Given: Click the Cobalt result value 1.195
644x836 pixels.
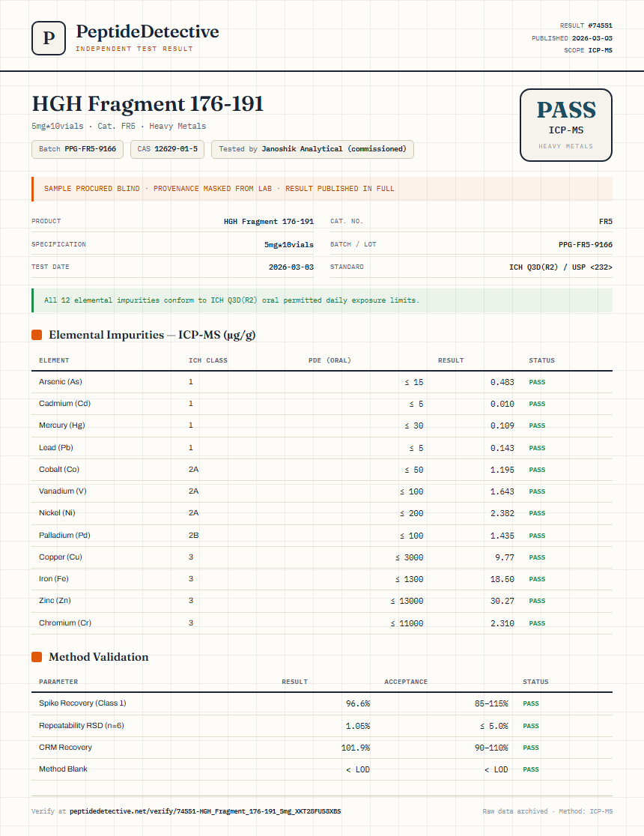Looking at the screenshot, I should click(x=502, y=470).
